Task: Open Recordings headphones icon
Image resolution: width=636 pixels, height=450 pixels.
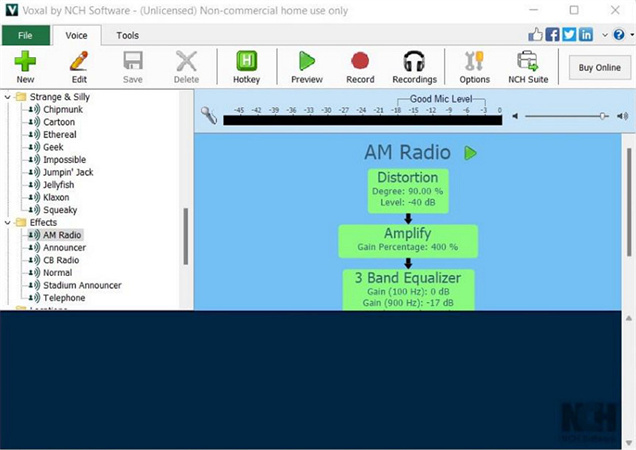Action: click(x=414, y=67)
